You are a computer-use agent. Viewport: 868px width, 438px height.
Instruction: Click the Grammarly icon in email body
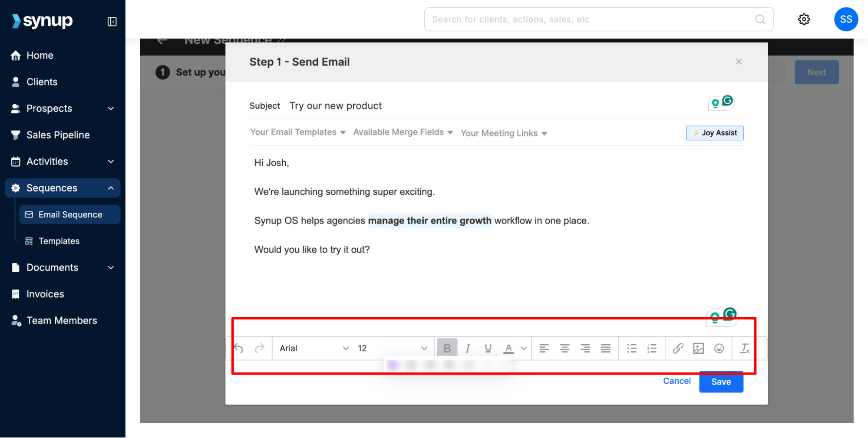pos(730,313)
